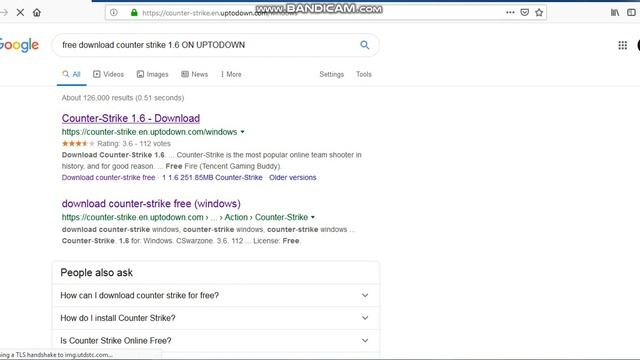Open search Settings
Screen dimensions: 640x360
(331, 74)
